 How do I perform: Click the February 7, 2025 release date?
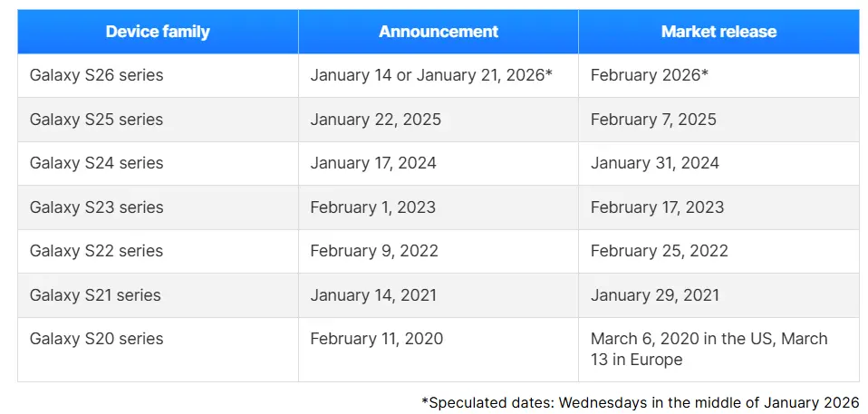pos(653,120)
